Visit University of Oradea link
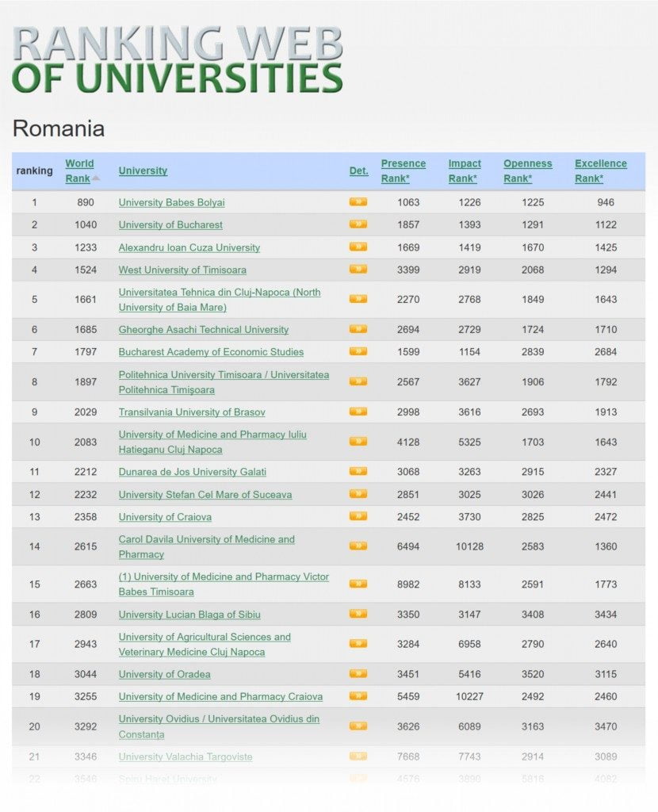This screenshot has width=658, height=812. (x=165, y=674)
